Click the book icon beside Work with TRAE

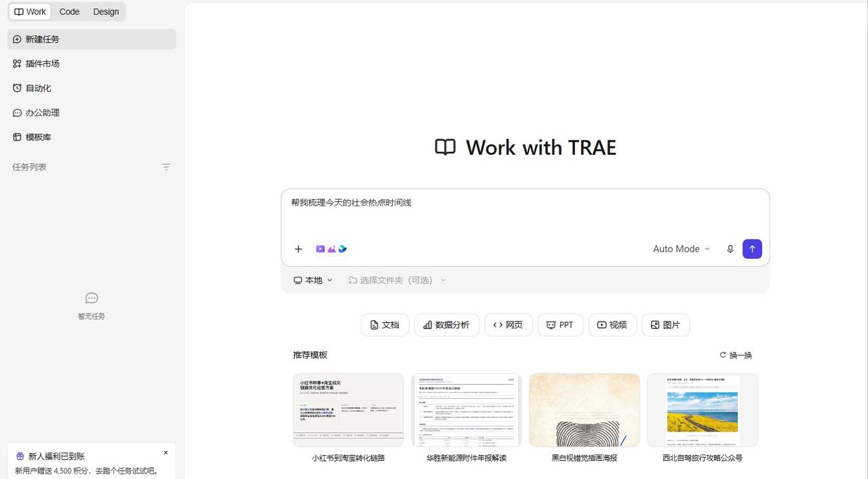pos(445,147)
